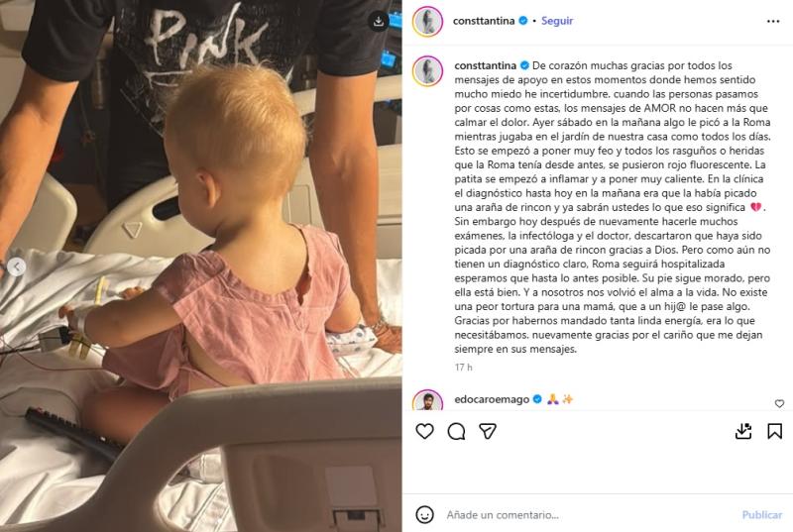Open edocaroemago's profile link

click(492, 399)
